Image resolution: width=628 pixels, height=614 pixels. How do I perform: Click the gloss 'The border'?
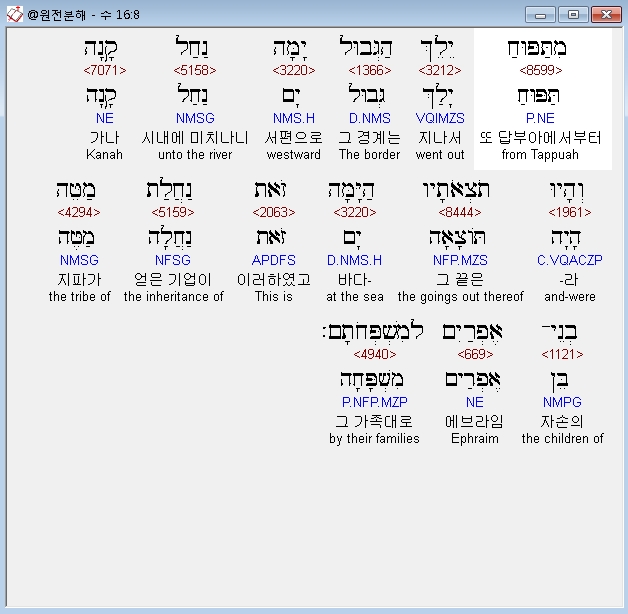(369, 155)
